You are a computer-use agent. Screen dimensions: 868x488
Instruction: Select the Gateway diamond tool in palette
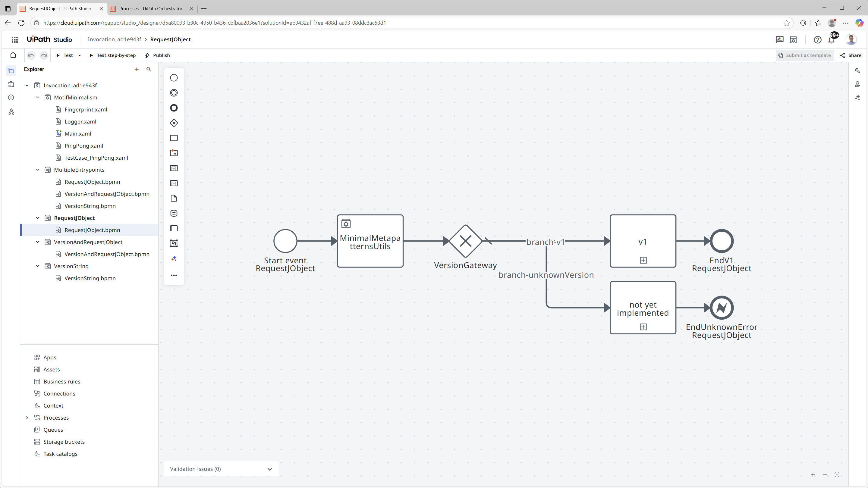point(174,123)
